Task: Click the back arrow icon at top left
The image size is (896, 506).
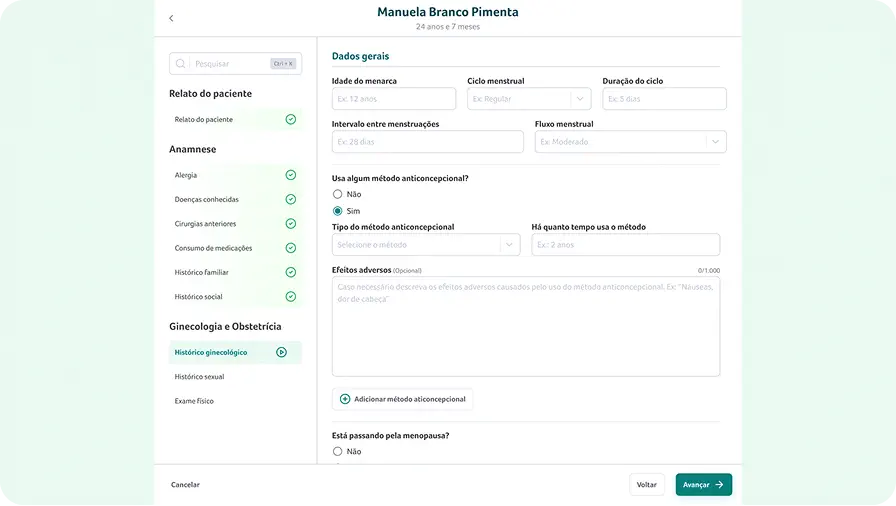Action: pyautogui.click(x=171, y=18)
